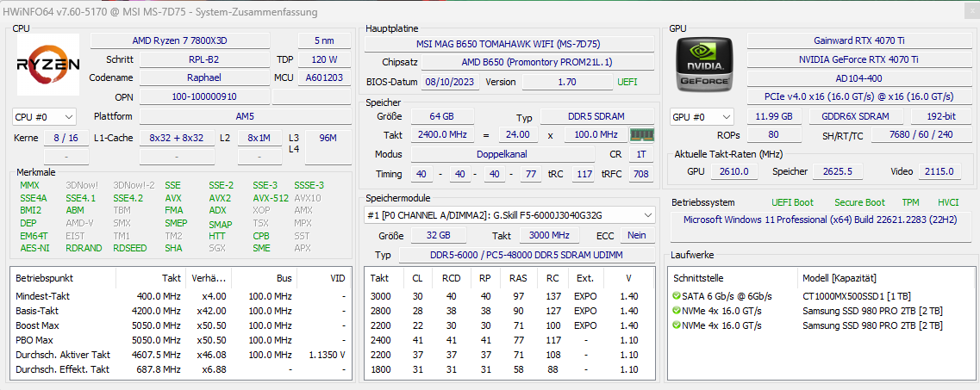
Task: Click the MCU A601203 value
Action: tap(324, 78)
